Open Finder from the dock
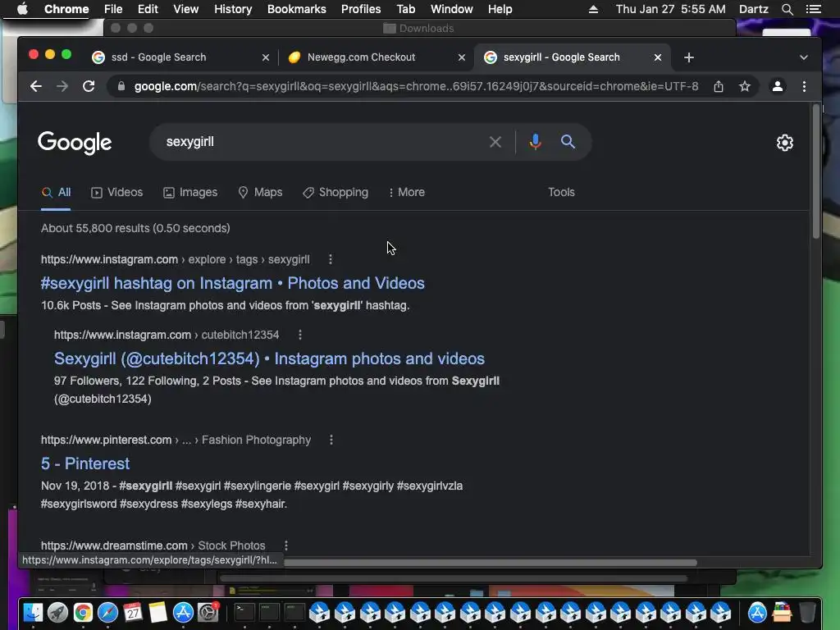Image resolution: width=840 pixels, height=630 pixels. click(33, 612)
